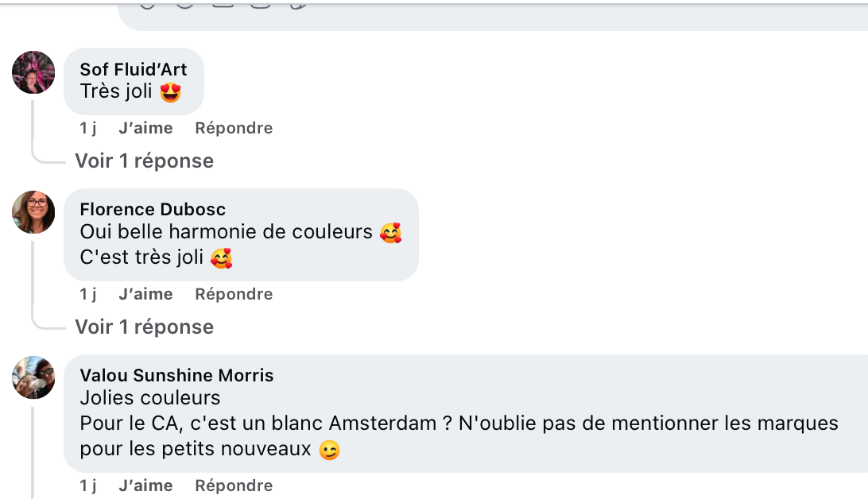The height and width of the screenshot is (499, 868).
Task: Click the heart-eyes emoji after "Très joli"
Action: (170, 92)
